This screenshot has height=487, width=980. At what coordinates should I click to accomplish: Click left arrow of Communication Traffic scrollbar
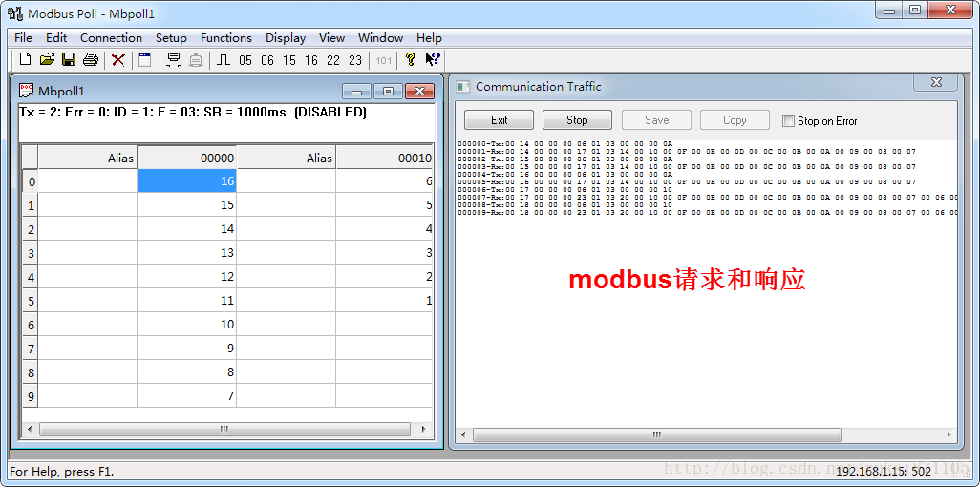pos(463,434)
